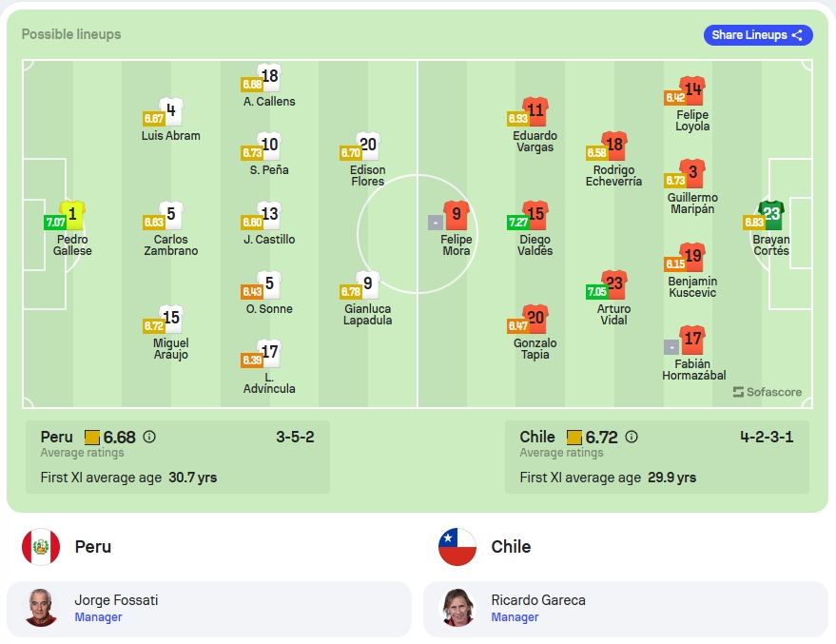Viewport: 836px width, 644px height.
Task: Click Felipe Mora's number 9 shirt
Action: pos(457,215)
